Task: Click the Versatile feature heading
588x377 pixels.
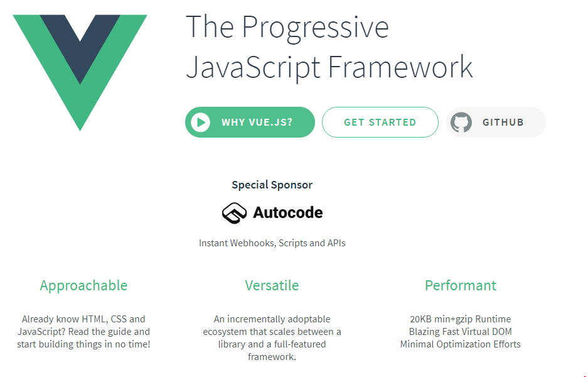Action: pos(272,285)
